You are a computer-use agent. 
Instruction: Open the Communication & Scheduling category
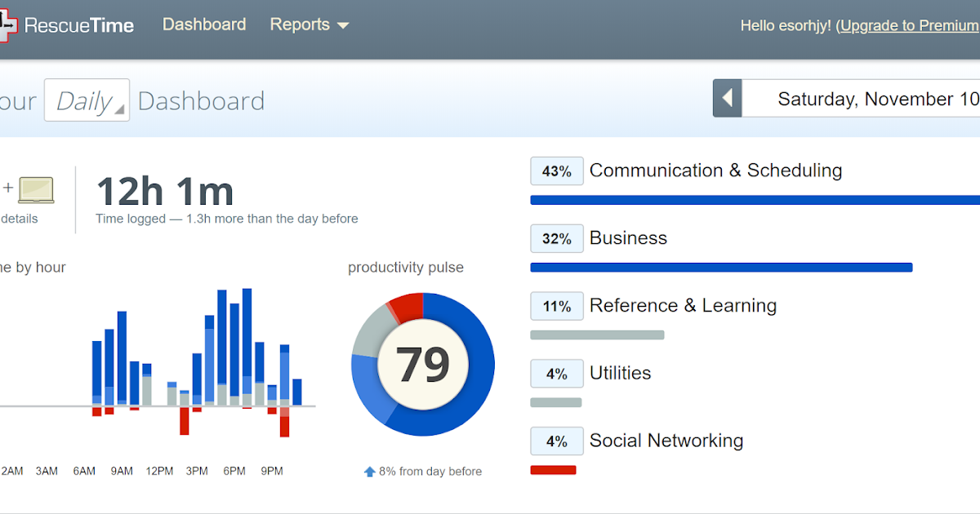[715, 171]
